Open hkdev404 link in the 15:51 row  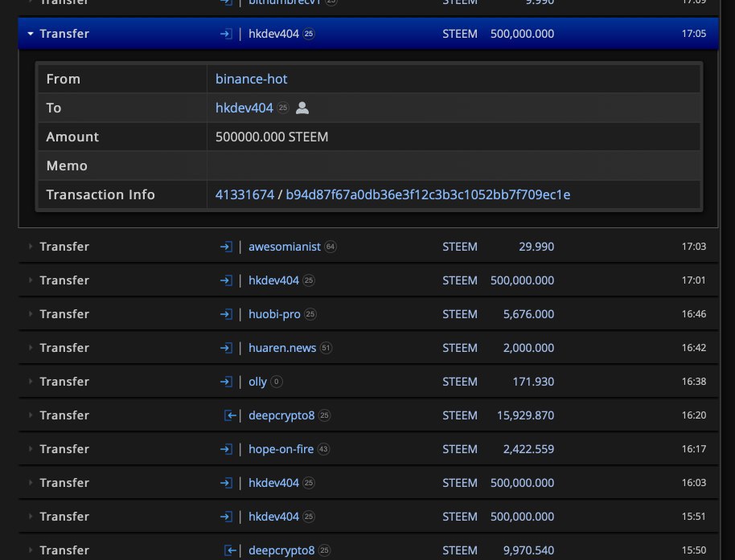(x=273, y=516)
